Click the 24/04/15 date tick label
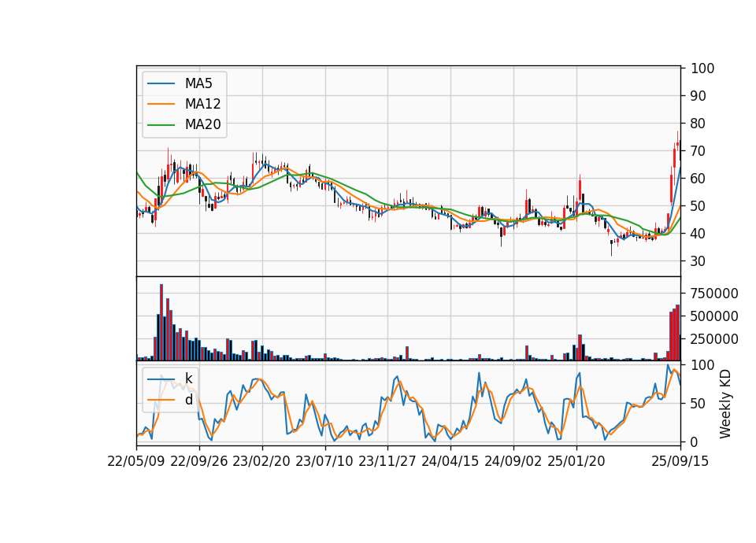The width and height of the screenshot is (756, 543). point(450,461)
